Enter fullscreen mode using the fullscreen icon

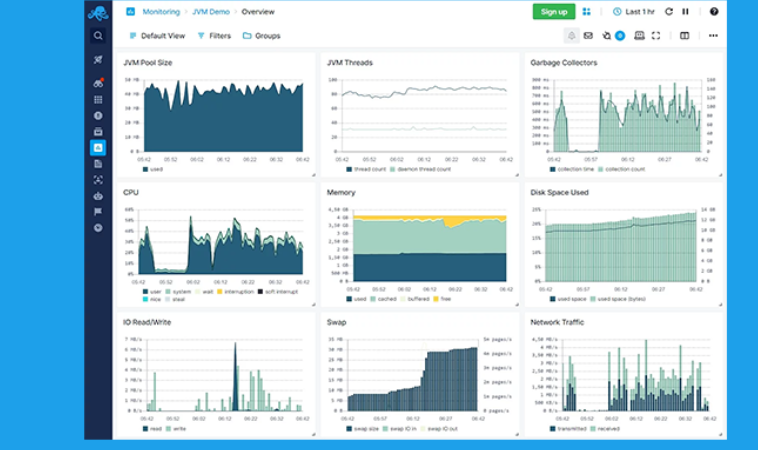[656, 36]
